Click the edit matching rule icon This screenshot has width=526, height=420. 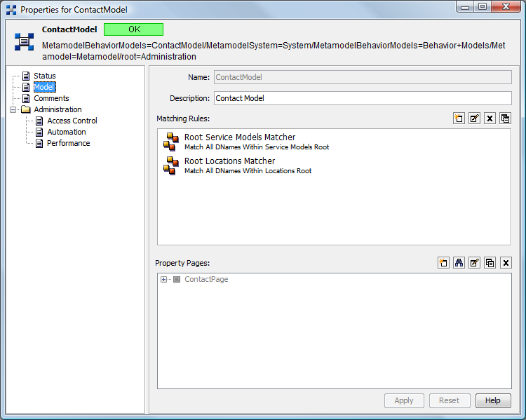pos(474,118)
